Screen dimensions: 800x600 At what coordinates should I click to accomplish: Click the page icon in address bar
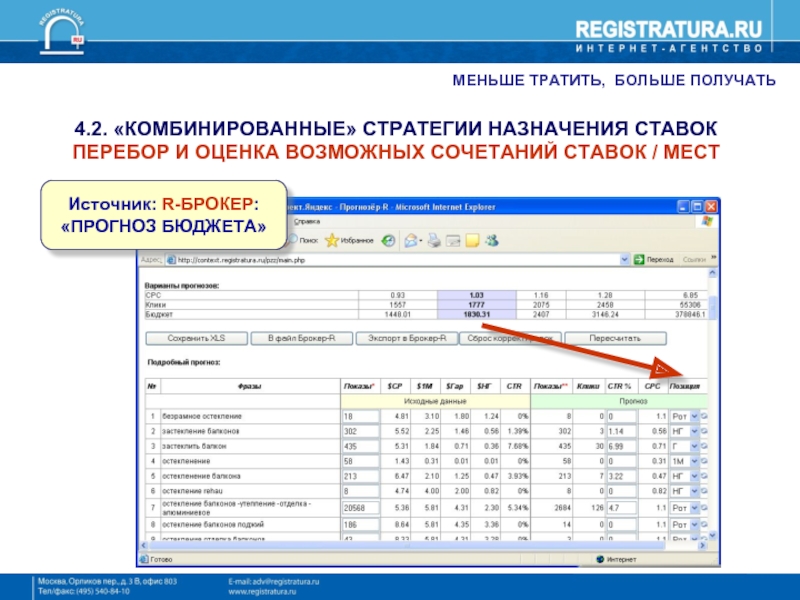(x=171, y=260)
